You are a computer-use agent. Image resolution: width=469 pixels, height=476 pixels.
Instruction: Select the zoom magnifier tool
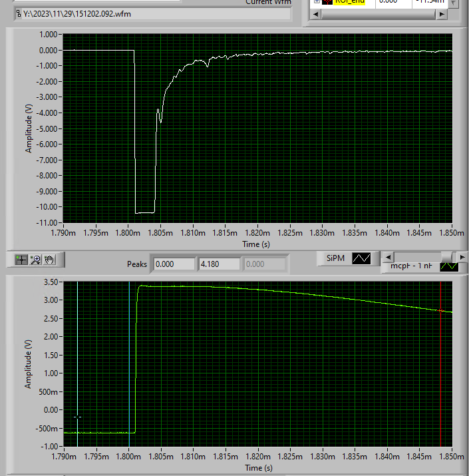pos(35,260)
